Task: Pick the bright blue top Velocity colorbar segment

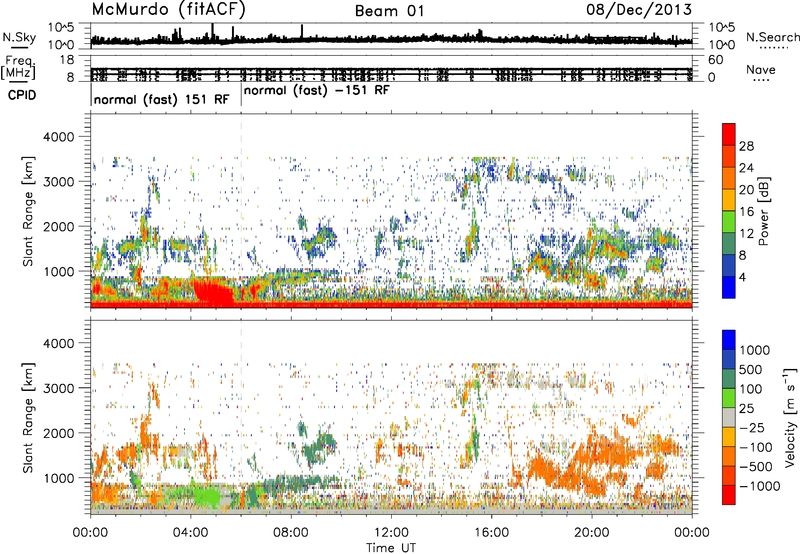Action: pyautogui.click(x=729, y=340)
